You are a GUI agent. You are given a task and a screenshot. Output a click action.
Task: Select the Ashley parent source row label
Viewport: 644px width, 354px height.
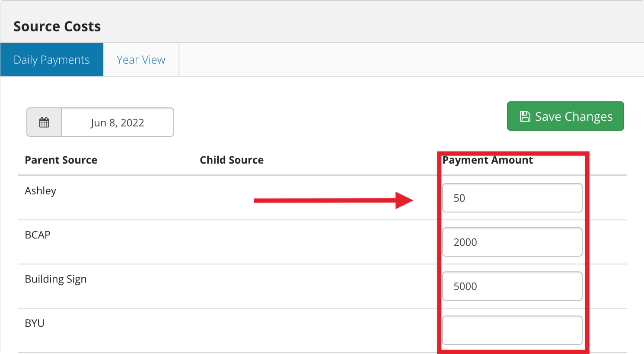pos(41,191)
